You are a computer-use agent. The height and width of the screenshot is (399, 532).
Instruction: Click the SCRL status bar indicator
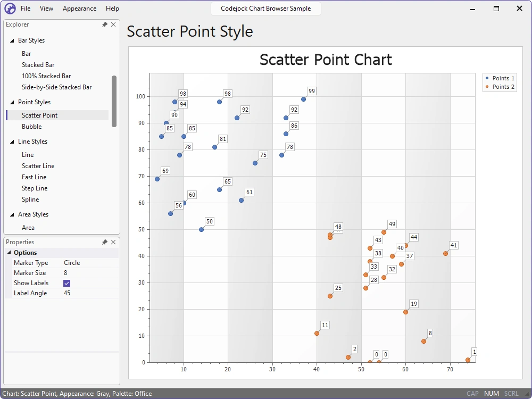511,394
